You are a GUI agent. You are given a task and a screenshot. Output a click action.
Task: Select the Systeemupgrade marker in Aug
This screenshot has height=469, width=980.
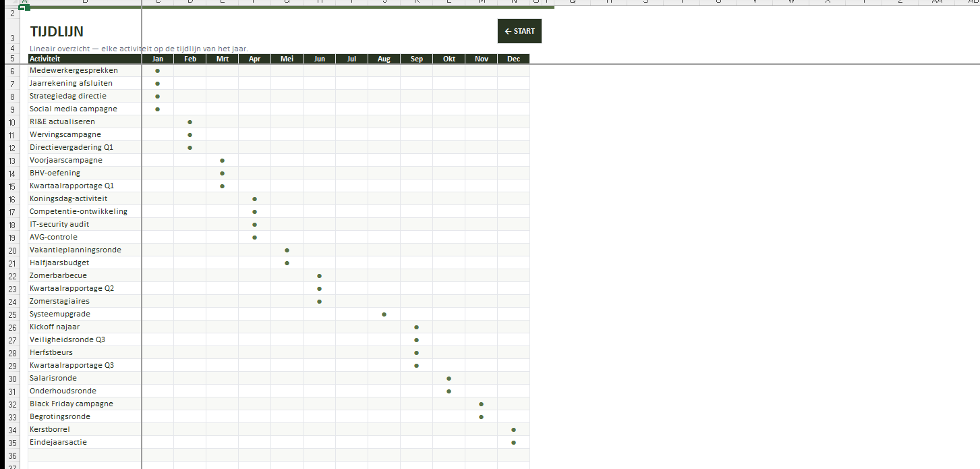tap(384, 314)
